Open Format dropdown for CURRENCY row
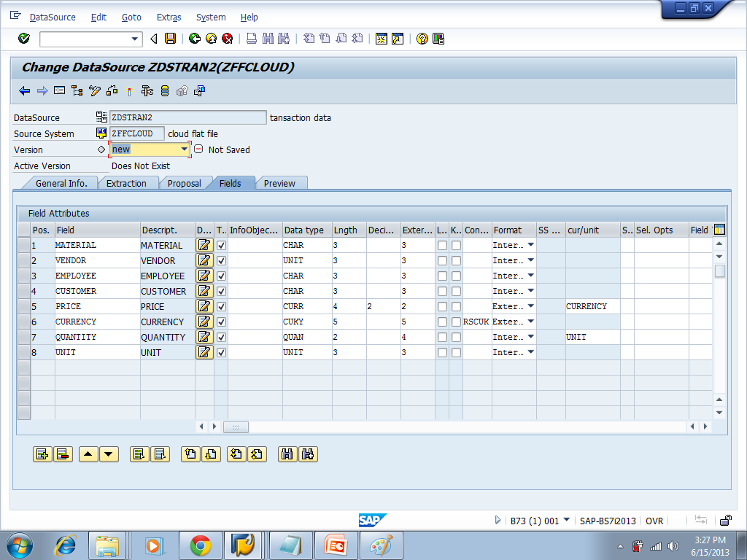The width and height of the screenshot is (747, 560). pos(530,321)
